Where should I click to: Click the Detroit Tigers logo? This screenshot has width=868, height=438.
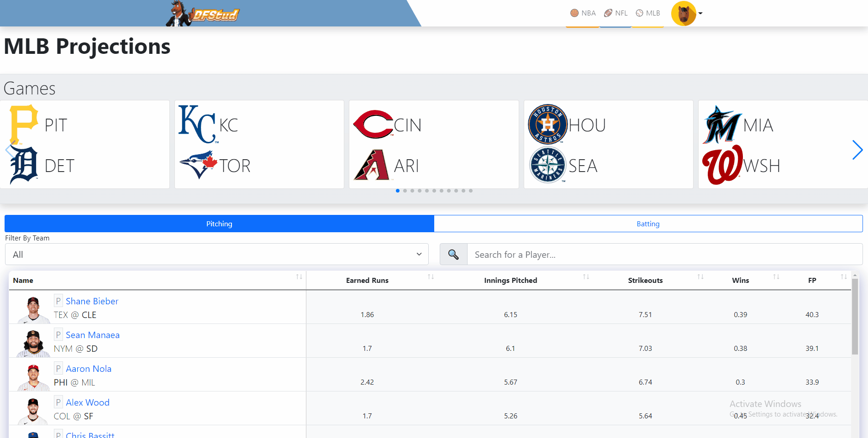pos(24,165)
